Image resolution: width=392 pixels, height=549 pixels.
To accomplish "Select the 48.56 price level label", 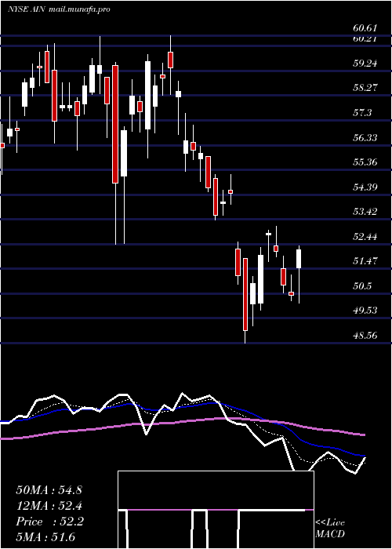I will pyautogui.click(x=365, y=335).
